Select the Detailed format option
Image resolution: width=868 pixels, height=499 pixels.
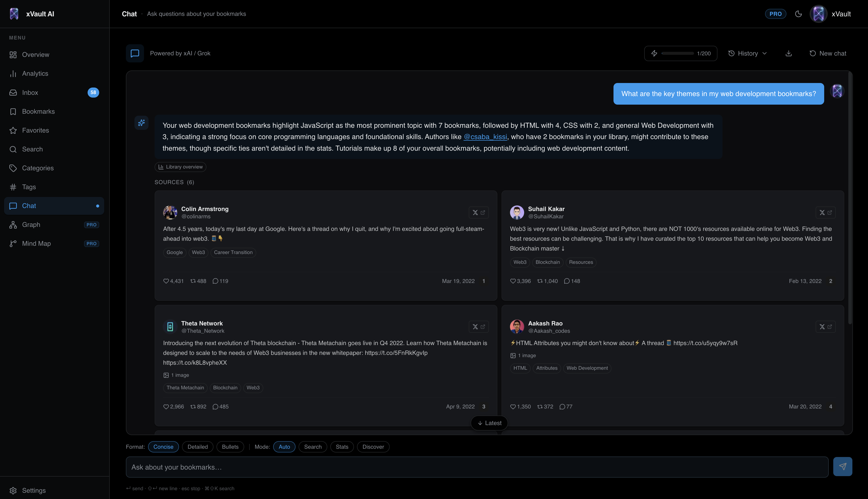coord(197,447)
